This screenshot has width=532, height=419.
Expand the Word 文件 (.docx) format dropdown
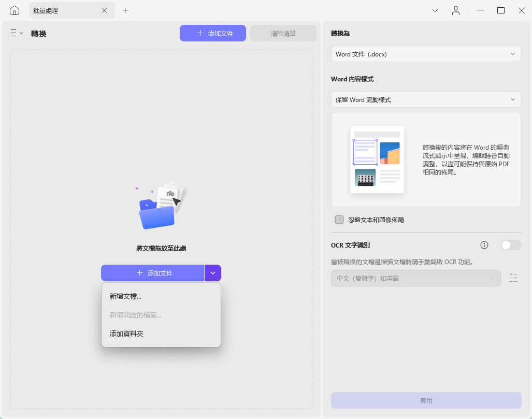(426, 54)
